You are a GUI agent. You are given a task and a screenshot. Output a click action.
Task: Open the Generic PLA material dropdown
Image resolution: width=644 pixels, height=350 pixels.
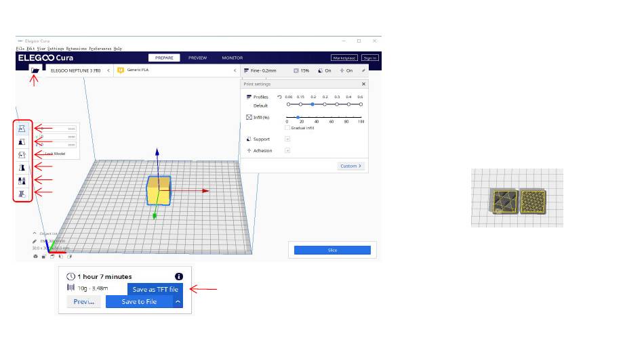coord(235,70)
